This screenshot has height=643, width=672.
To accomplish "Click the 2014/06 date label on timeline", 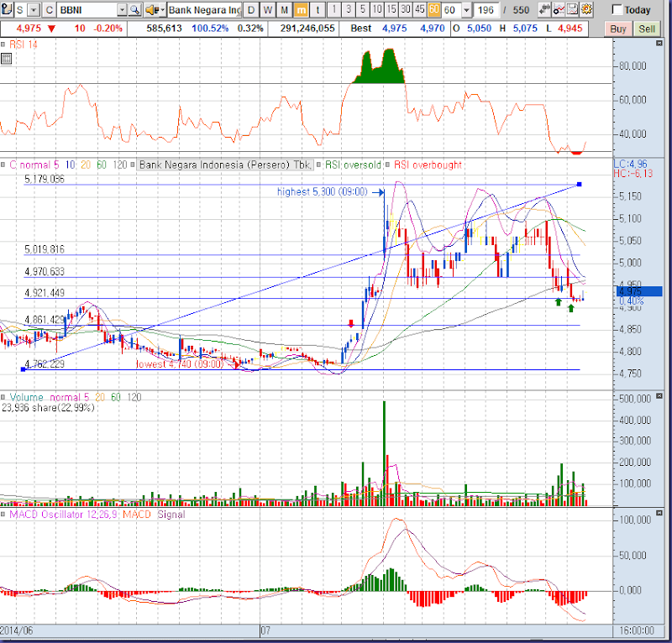I will [x=16, y=630].
